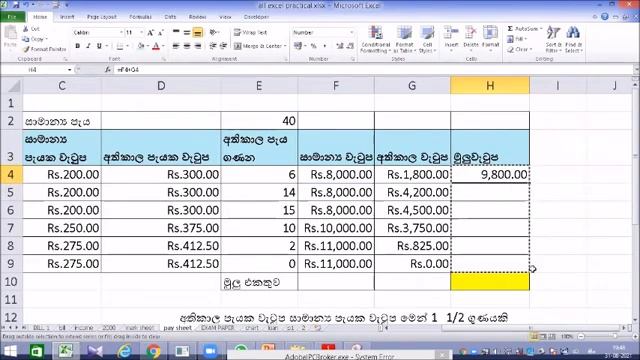Open the fill color dropdown arrow

point(147,46)
